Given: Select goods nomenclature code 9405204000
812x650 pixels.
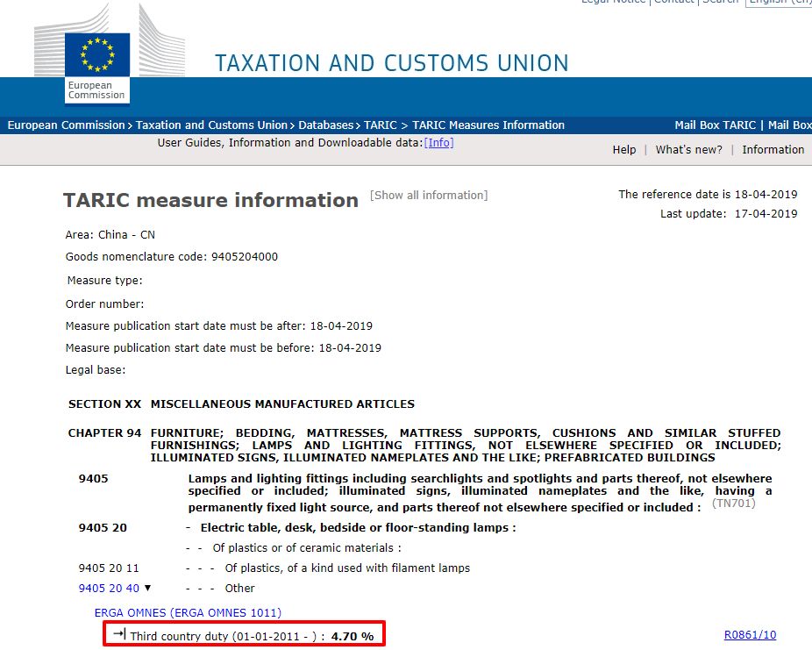Looking at the screenshot, I should (x=245, y=257).
